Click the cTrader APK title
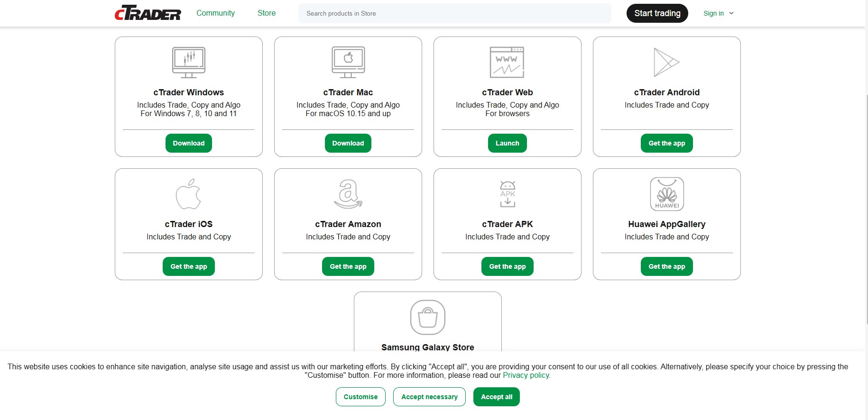Viewport: 868px width, 420px height. (x=508, y=224)
